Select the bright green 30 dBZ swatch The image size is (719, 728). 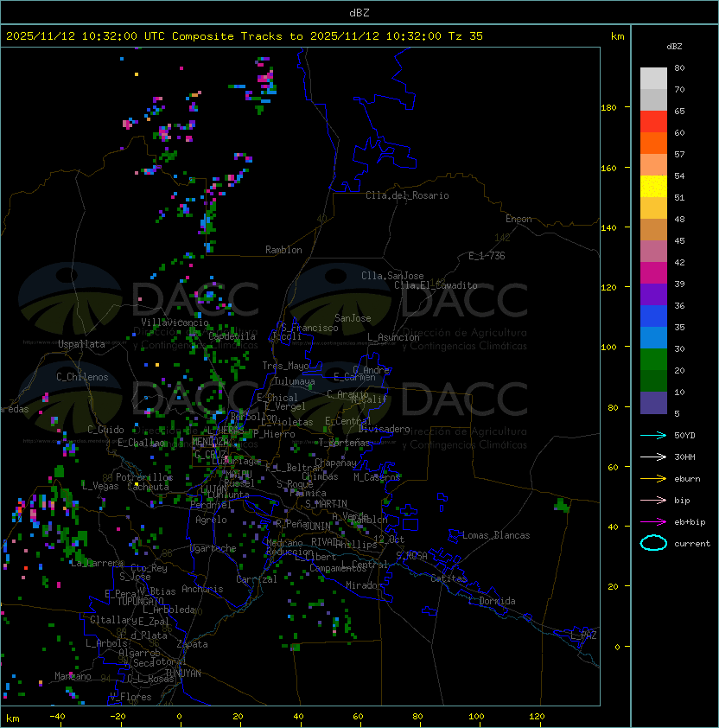click(x=653, y=359)
